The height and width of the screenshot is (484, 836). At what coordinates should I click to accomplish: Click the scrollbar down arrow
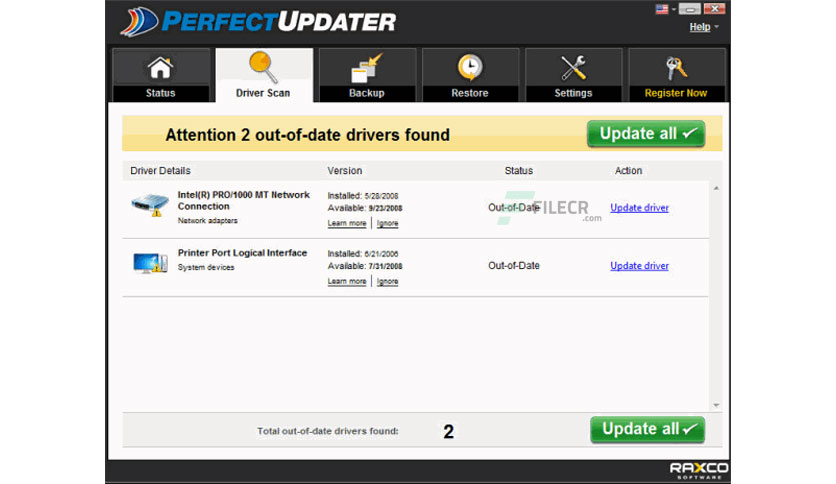click(716, 405)
